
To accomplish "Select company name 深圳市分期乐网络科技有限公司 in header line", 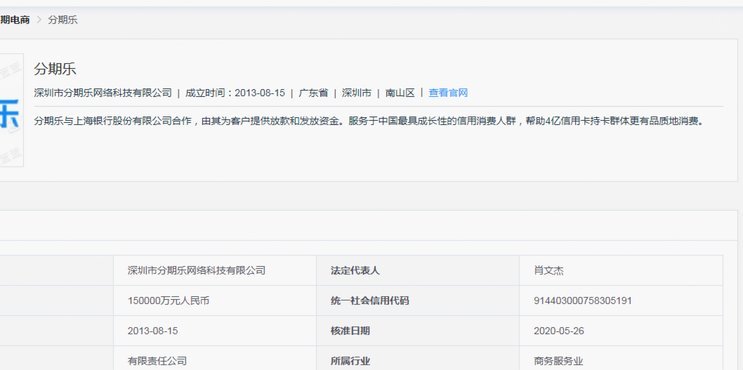I will 103,93.
